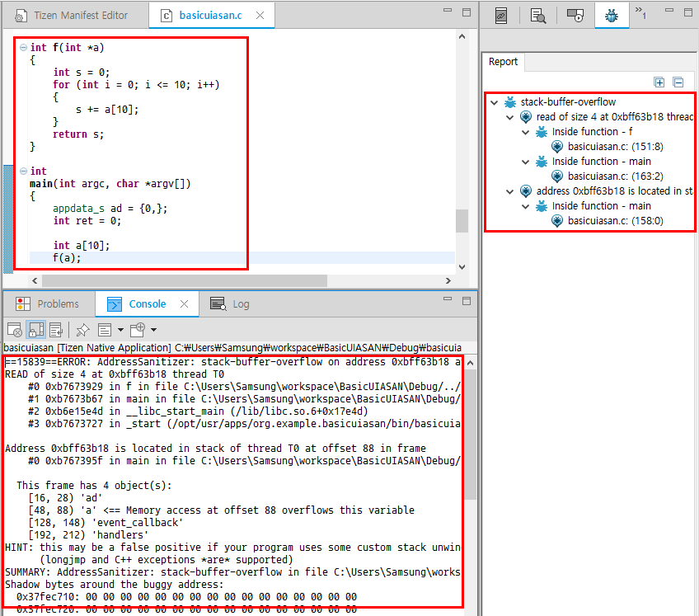Image resolution: width=699 pixels, height=616 pixels.
Task: Click the device connection icon in top toolbar
Action: (501, 14)
